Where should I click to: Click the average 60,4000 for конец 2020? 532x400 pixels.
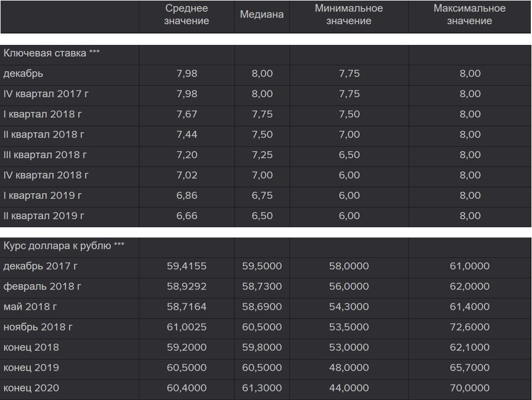pyautogui.click(x=186, y=388)
